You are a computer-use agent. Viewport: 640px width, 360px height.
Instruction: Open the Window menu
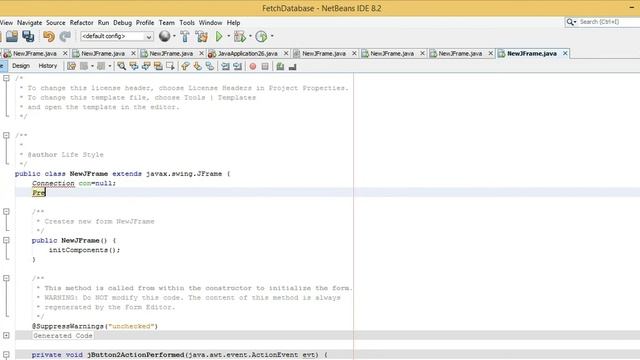(210, 22)
